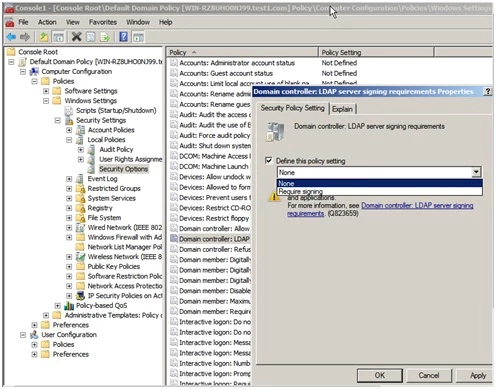Click the Properties toolbar icon
496x390 pixels.
91,37
